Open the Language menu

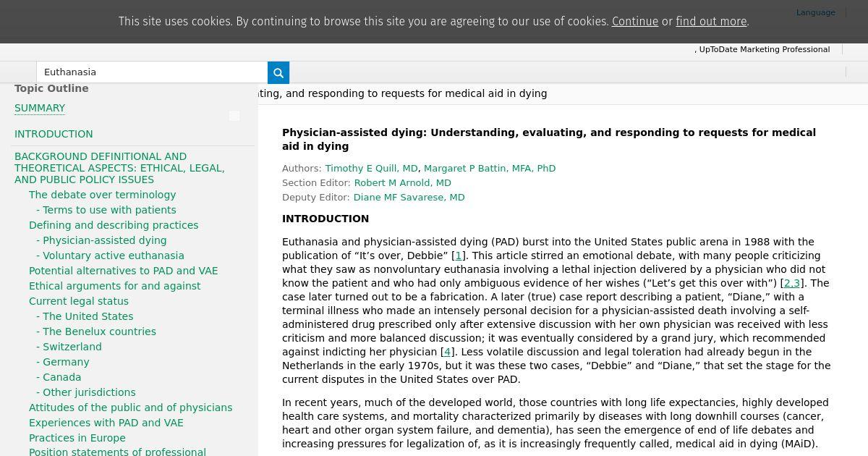pyautogui.click(x=815, y=12)
